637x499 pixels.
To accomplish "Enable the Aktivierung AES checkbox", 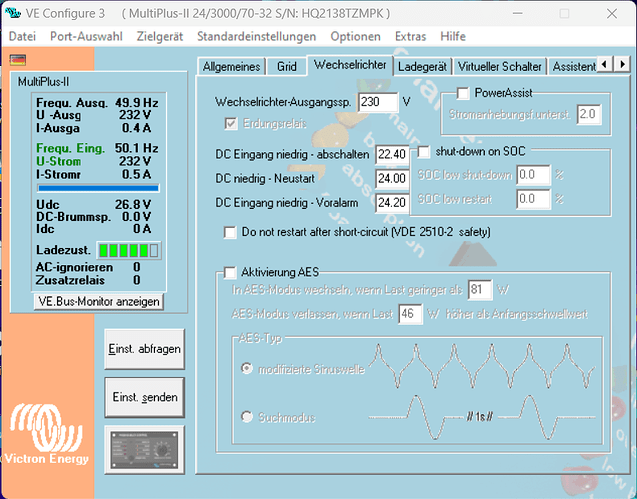I will 230,272.
